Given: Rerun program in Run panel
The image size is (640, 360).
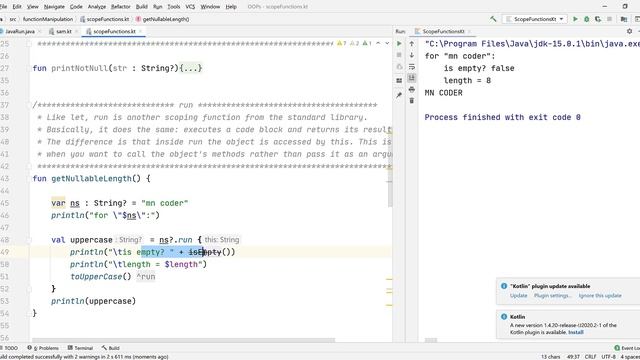Looking at the screenshot, I should [x=399, y=44].
